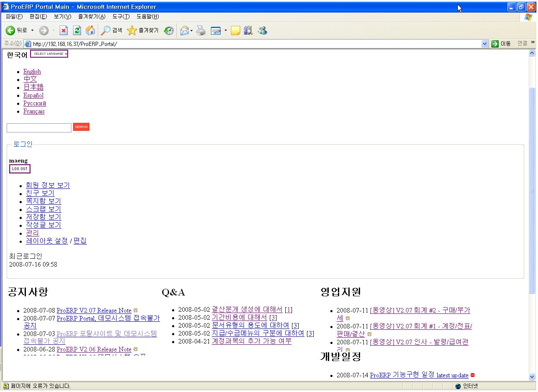Viewport: 538px width, 392px height.
Task: Click the Forward arrow toolbar icon
Action: click(x=44, y=31)
